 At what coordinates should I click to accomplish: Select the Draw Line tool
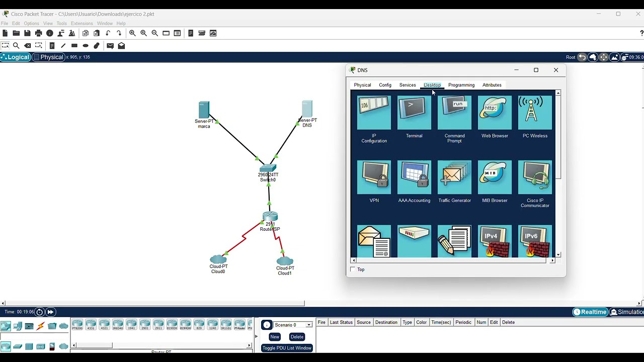click(x=63, y=46)
